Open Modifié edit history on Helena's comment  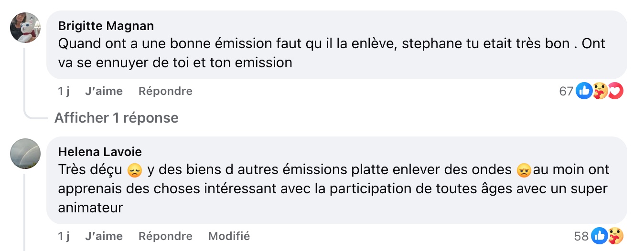pos(229,236)
